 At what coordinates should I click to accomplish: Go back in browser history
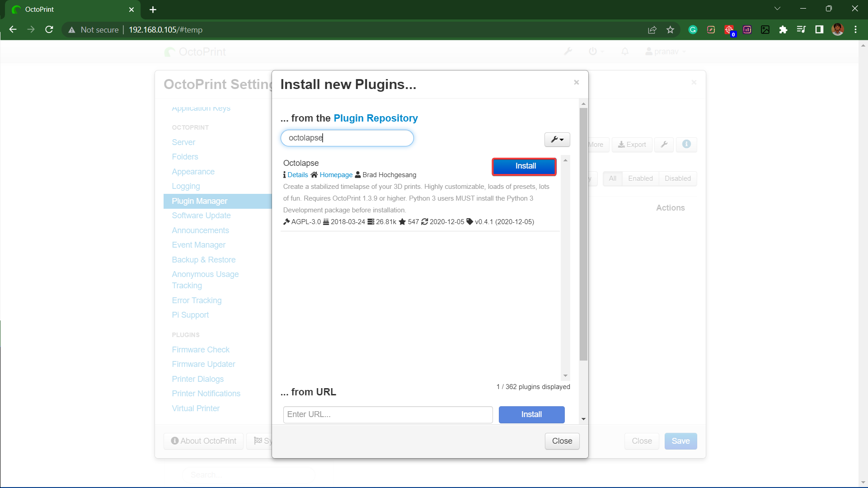tap(13, 30)
